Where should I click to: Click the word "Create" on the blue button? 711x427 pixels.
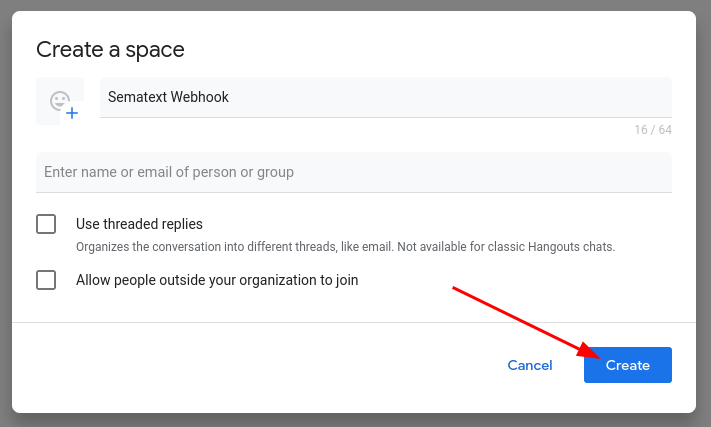pos(628,365)
